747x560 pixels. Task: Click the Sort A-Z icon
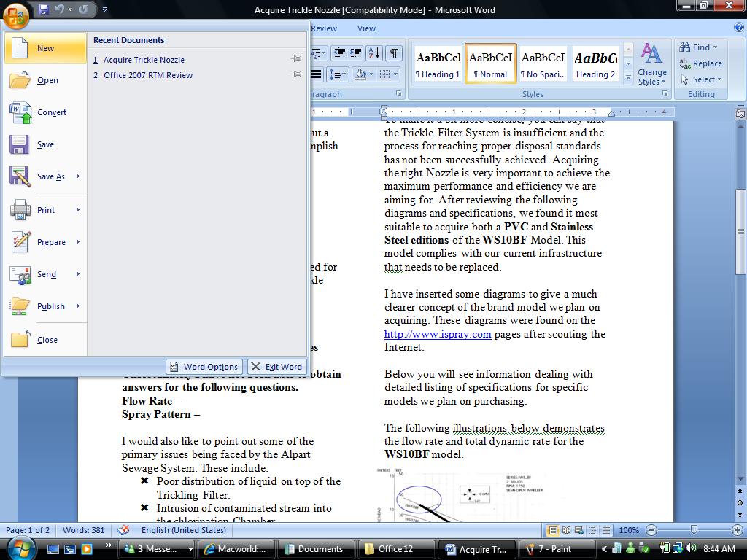click(374, 52)
